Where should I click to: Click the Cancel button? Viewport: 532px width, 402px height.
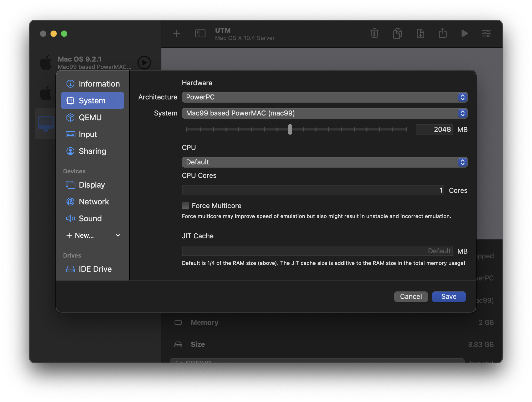(411, 297)
